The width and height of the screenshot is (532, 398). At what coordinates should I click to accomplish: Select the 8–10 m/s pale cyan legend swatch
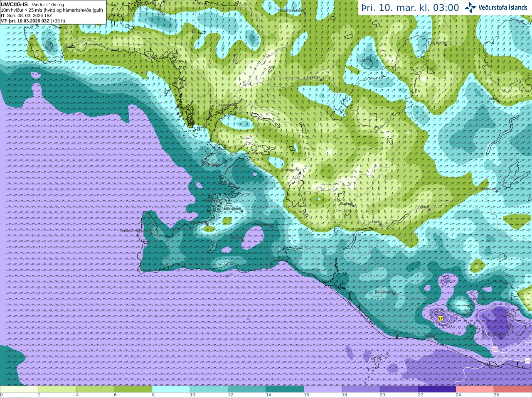click(x=171, y=389)
